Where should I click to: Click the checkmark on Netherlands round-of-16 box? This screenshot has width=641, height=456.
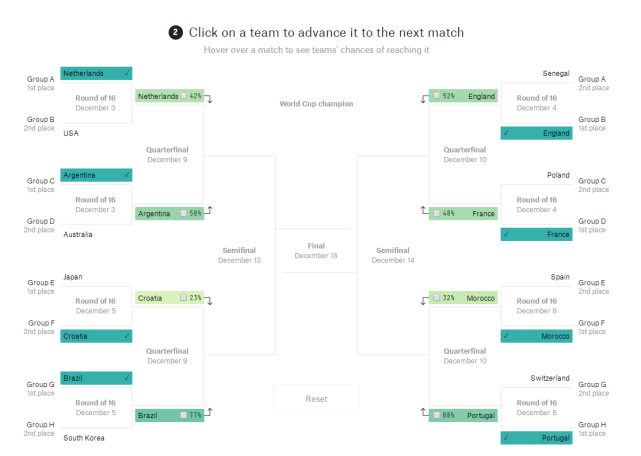pos(126,74)
